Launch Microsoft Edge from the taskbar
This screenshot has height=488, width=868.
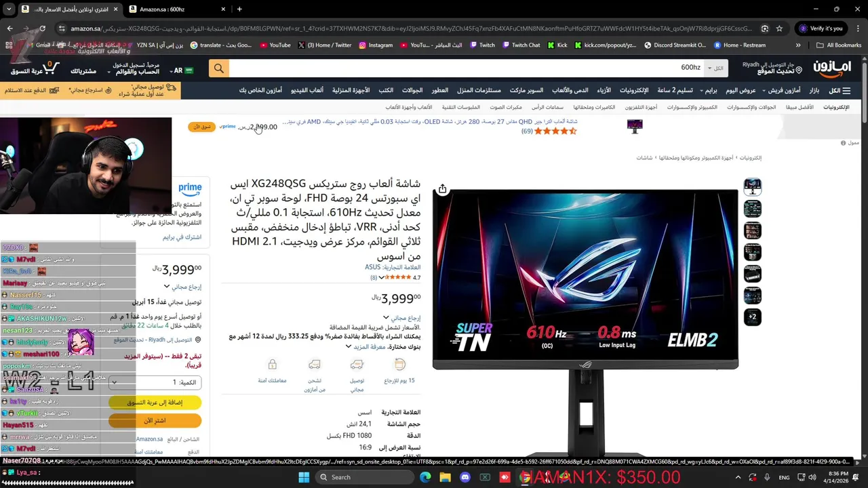(425, 477)
